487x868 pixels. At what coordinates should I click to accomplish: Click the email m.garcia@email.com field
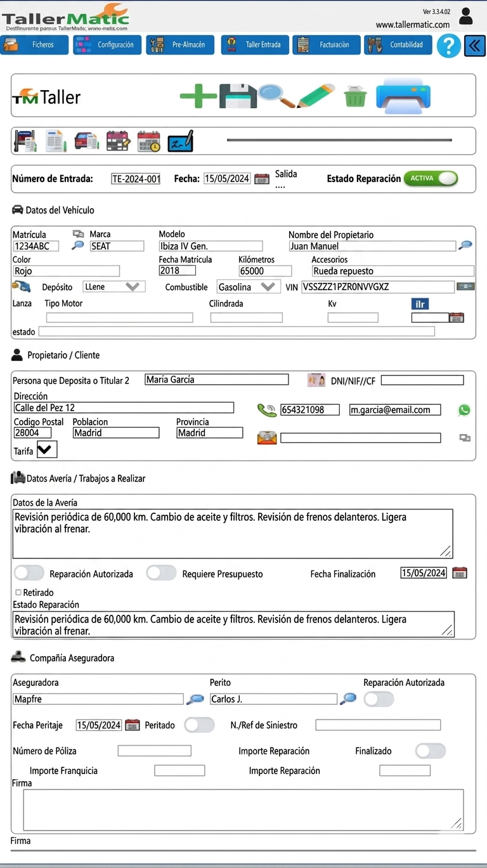395,410
